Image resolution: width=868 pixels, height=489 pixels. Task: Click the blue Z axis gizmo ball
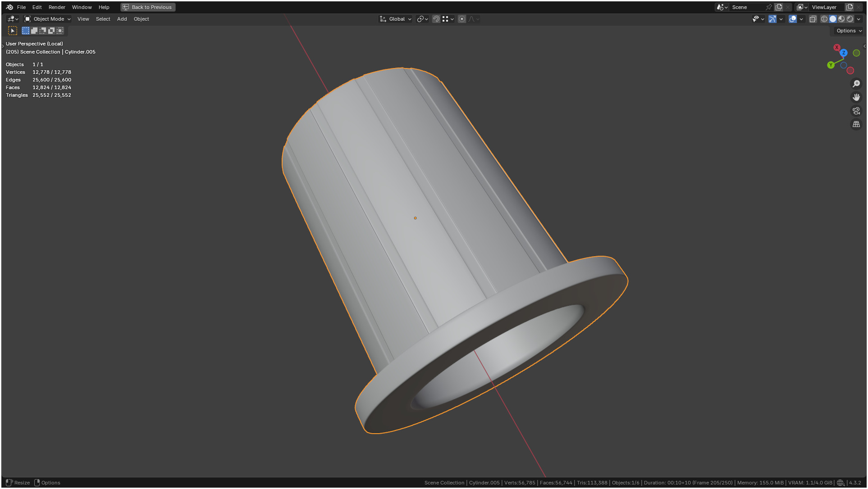pos(844,53)
